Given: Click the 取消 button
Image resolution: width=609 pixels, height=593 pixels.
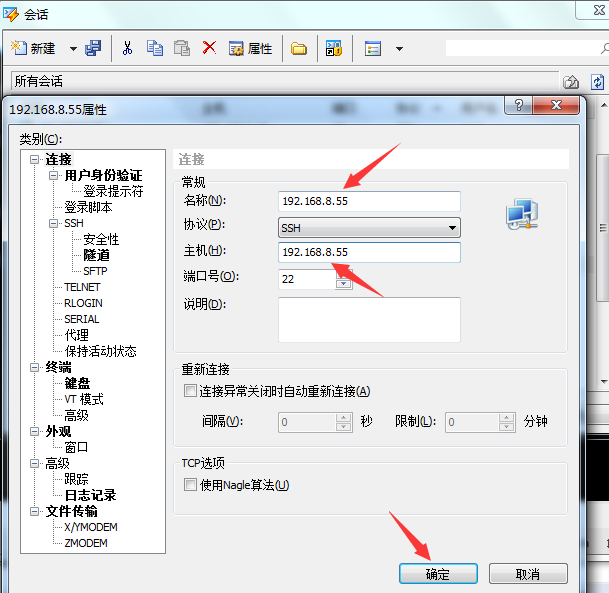Looking at the screenshot, I should [528, 574].
